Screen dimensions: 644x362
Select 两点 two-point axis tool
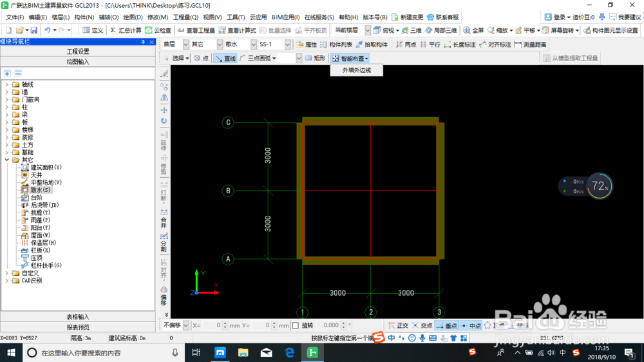(406, 44)
